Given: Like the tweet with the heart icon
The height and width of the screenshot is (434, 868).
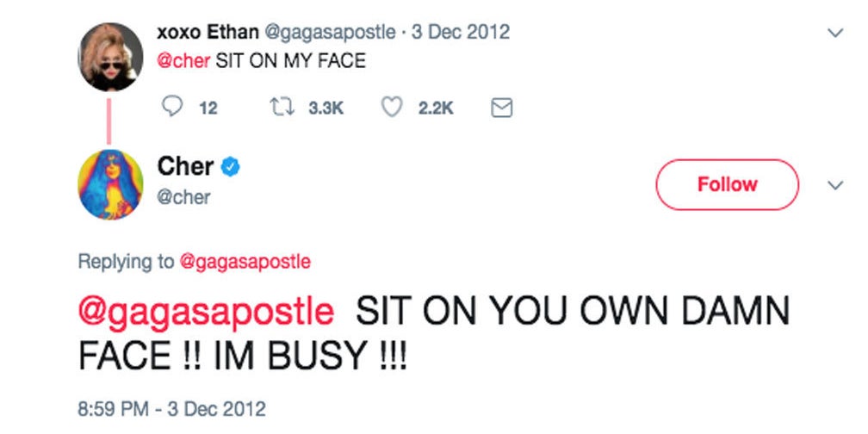Looking at the screenshot, I should pos(392,107).
